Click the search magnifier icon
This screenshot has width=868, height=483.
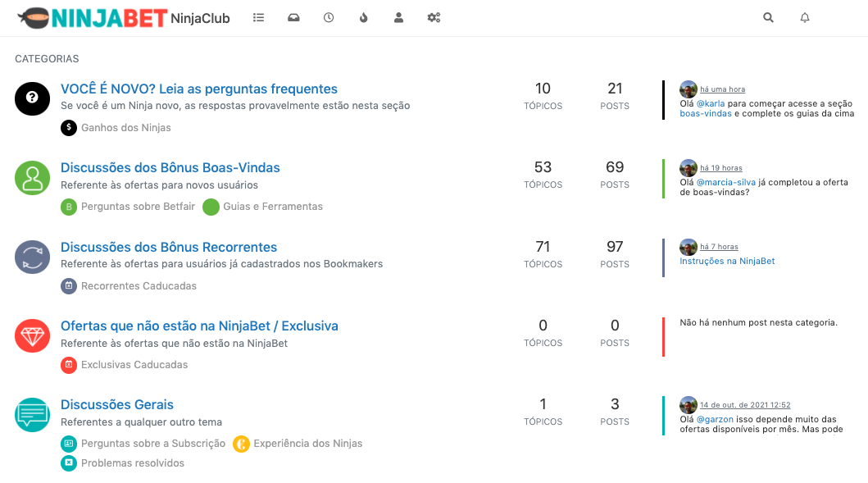tap(768, 17)
